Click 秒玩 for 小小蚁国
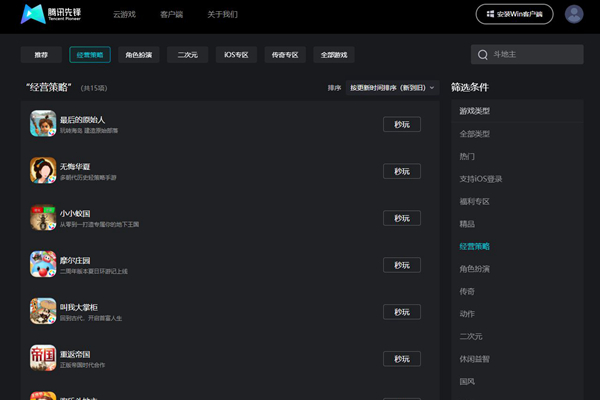Image resolution: width=600 pixels, height=400 pixels. [402, 218]
